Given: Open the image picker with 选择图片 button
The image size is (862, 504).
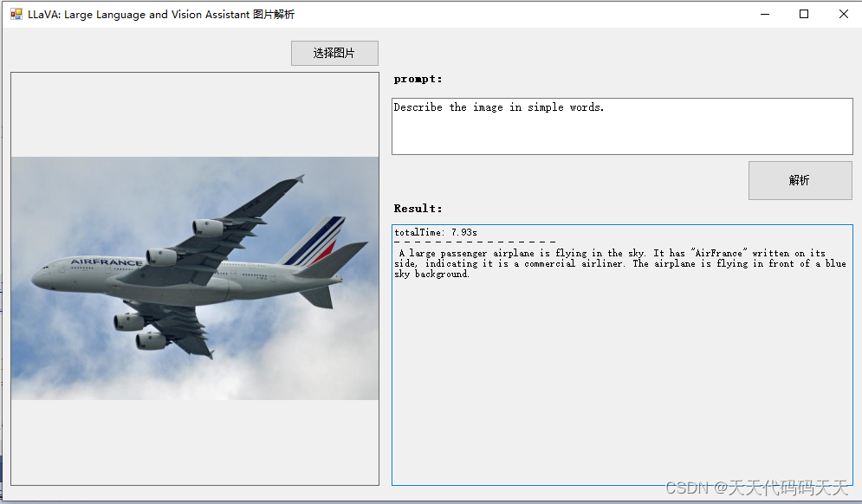Looking at the screenshot, I should pyautogui.click(x=334, y=53).
